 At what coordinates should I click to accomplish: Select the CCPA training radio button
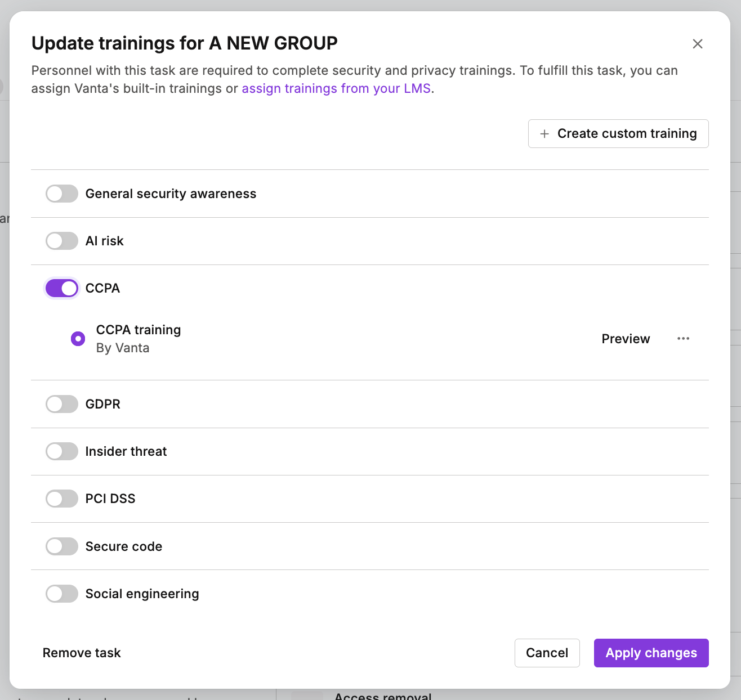point(78,339)
